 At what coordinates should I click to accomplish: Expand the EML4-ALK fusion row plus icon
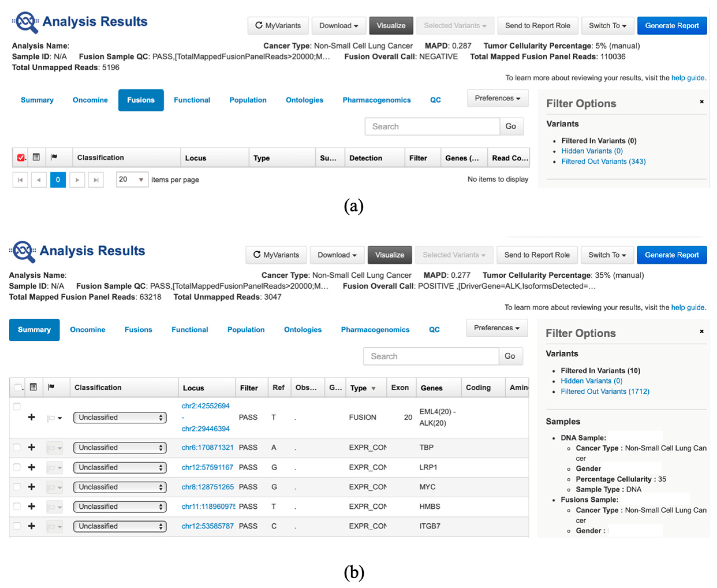tap(31, 417)
